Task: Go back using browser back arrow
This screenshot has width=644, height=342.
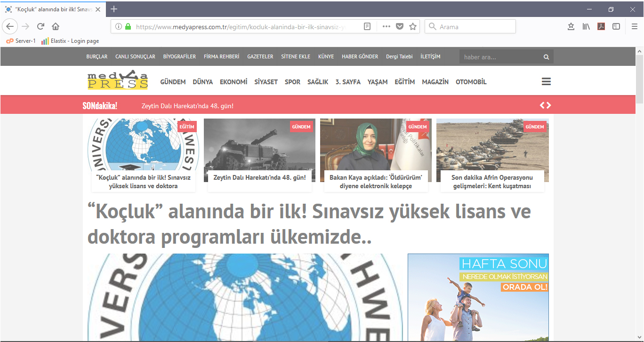Action: [x=10, y=26]
